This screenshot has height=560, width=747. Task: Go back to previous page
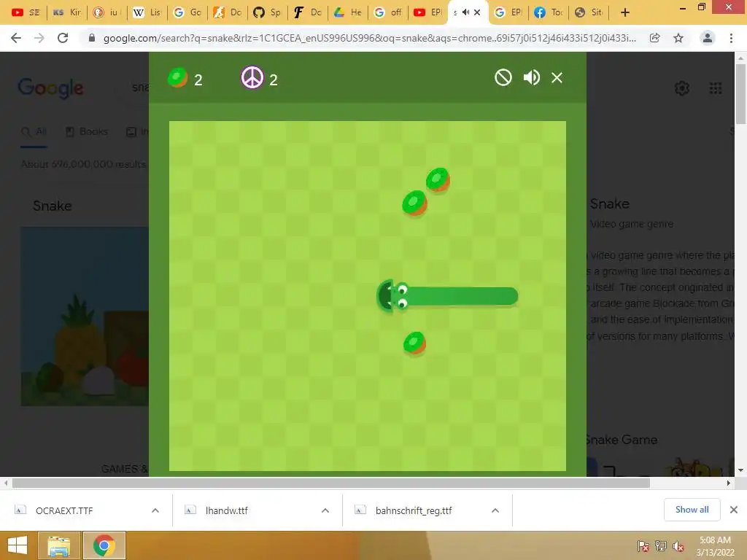pyautogui.click(x=16, y=38)
